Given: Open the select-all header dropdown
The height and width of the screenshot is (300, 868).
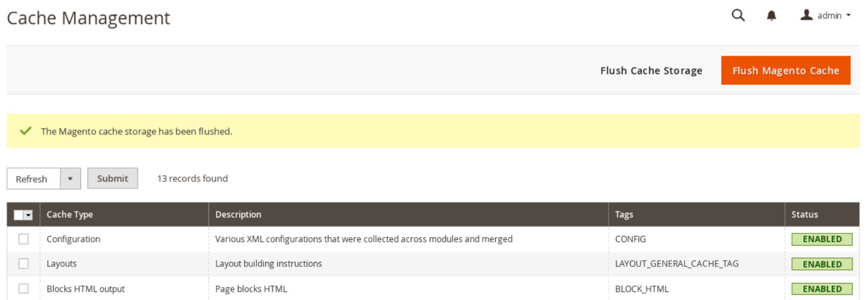Looking at the screenshot, I should (x=29, y=215).
